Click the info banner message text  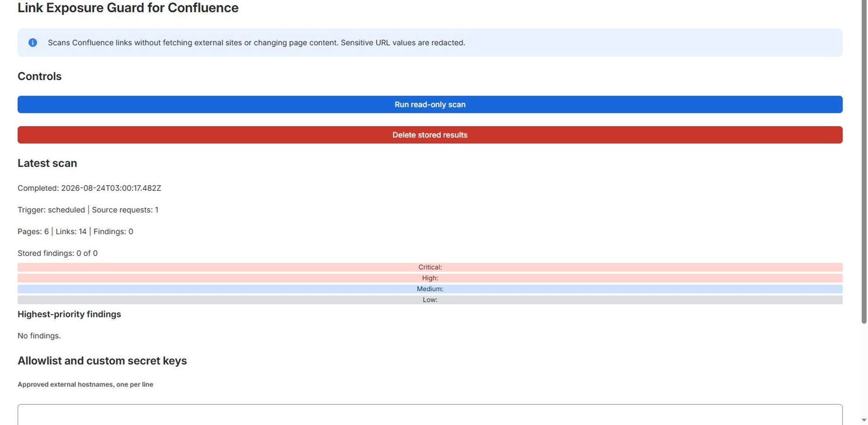(257, 42)
